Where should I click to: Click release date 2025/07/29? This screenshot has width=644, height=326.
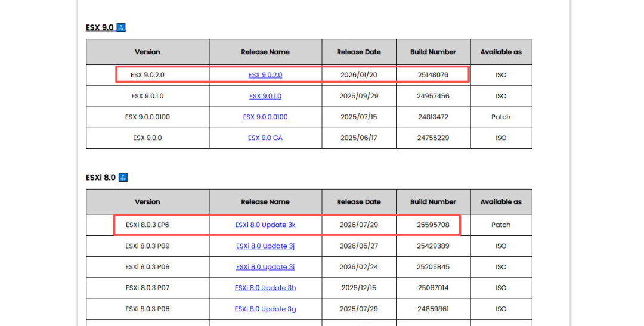(x=359, y=309)
